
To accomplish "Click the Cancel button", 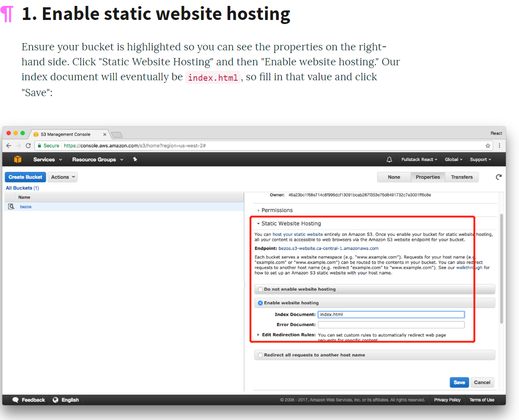I will 482,382.
